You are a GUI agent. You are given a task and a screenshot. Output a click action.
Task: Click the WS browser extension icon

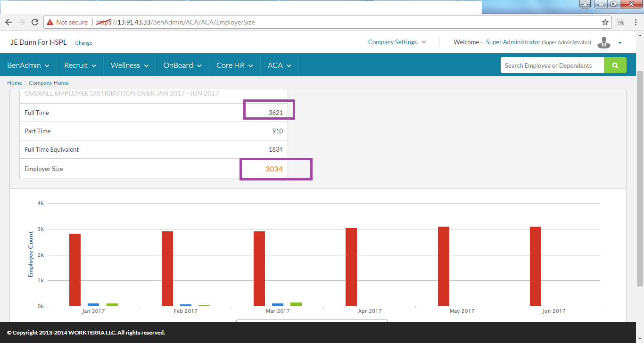pos(620,22)
